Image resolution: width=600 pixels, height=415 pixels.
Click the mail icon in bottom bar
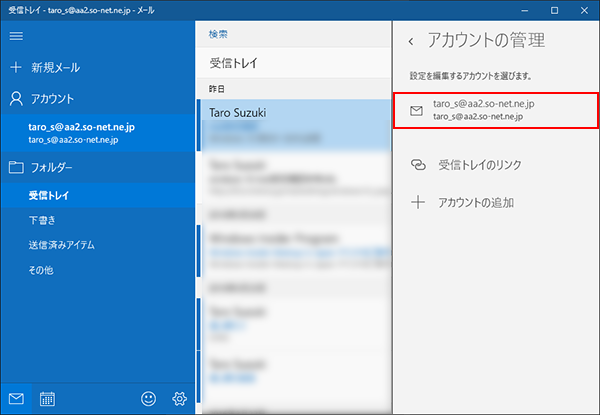tap(16, 398)
